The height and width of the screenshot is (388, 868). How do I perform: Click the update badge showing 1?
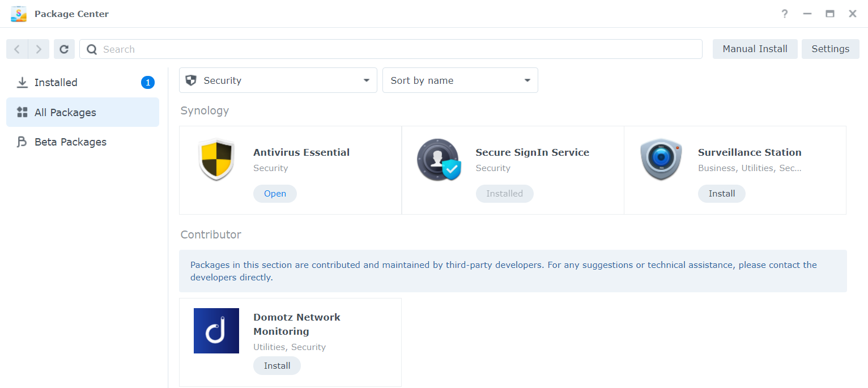(x=148, y=83)
